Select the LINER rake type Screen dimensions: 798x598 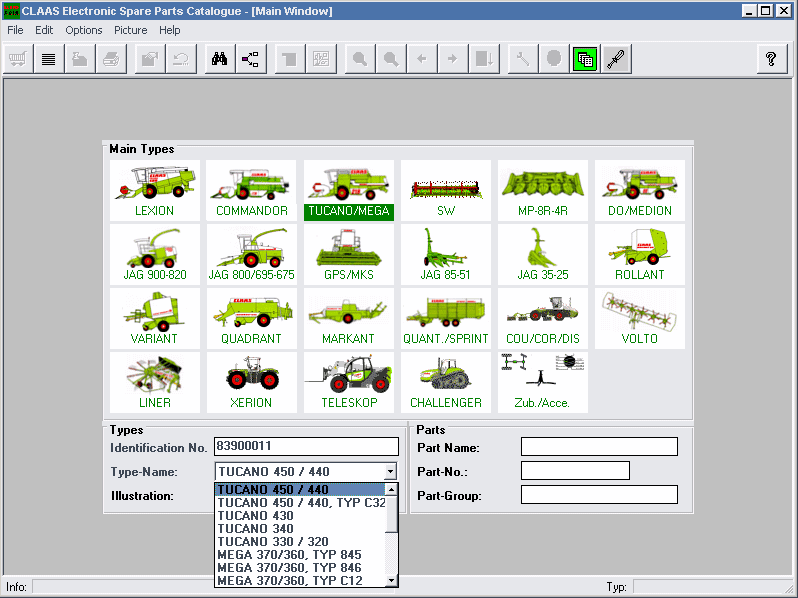click(155, 383)
